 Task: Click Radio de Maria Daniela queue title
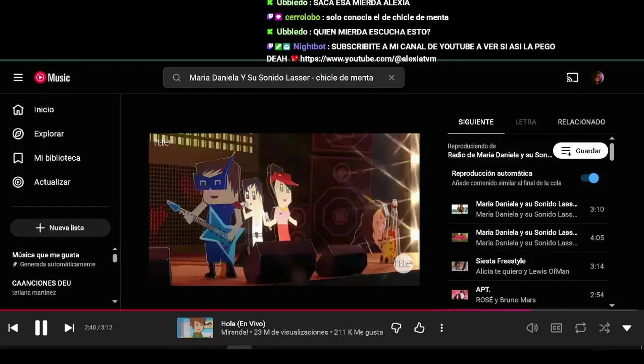(500, 155)
